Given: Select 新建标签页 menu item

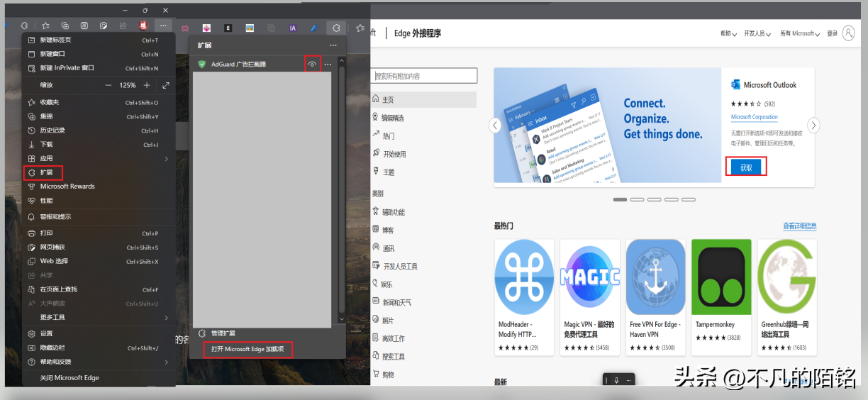Looking at the screenshot, I should click(99, 40).
